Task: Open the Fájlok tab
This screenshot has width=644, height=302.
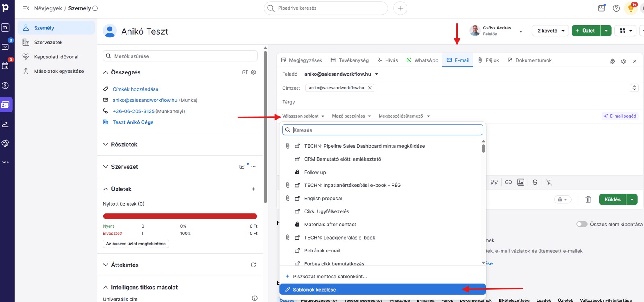Action: pyautogui.click(x=488, y=60)
